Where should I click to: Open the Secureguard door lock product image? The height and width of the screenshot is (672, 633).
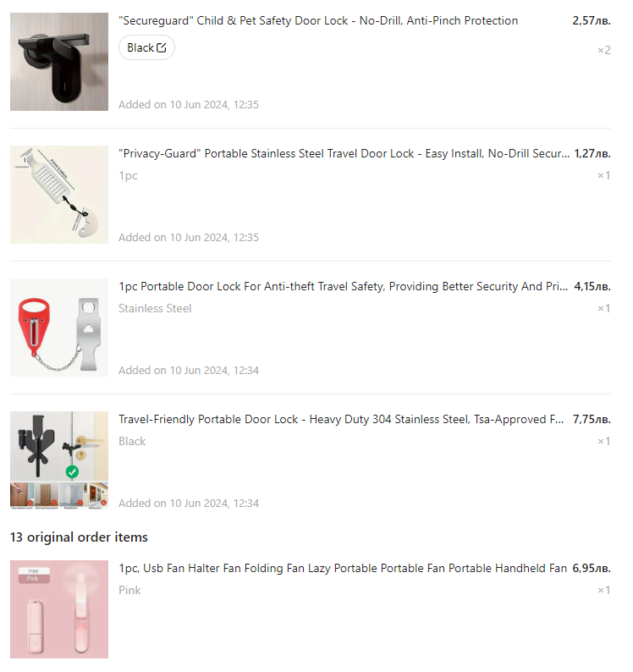pos(59,62)
